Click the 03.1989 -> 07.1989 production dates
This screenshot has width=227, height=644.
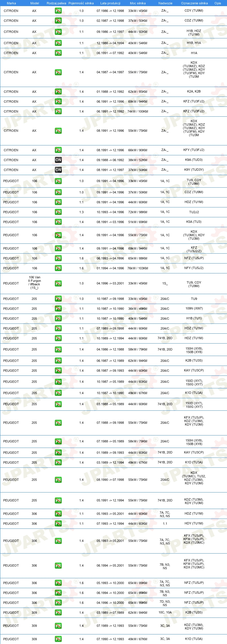point(110,613)
